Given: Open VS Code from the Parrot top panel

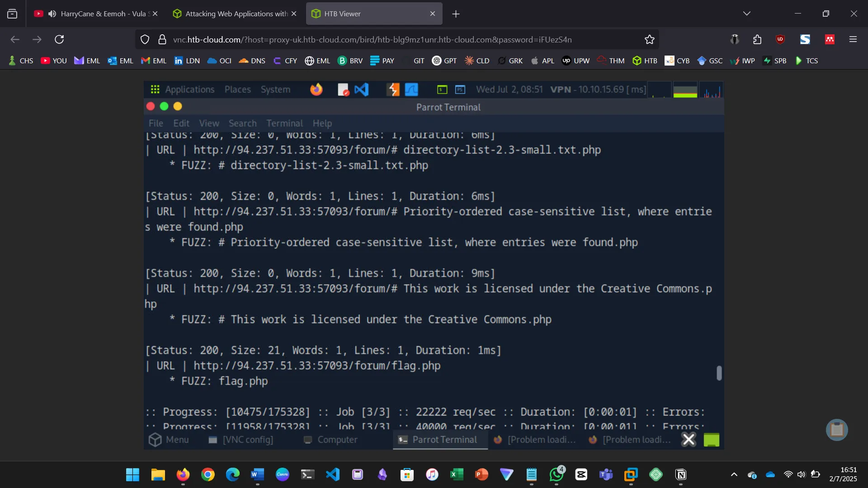Looking at the screenshot, I should pos(362,89).
